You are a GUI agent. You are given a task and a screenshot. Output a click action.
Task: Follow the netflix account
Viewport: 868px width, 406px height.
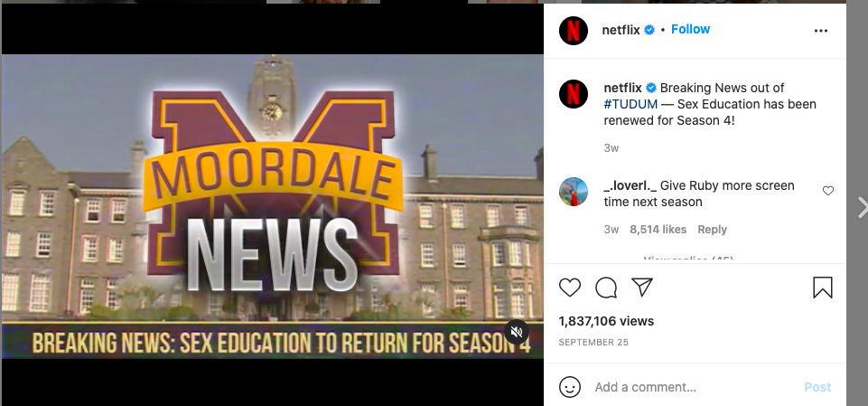[x=690, y=29]
